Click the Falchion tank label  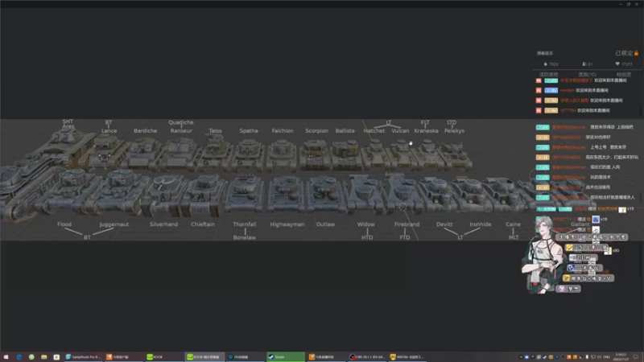tap(283, 131)
